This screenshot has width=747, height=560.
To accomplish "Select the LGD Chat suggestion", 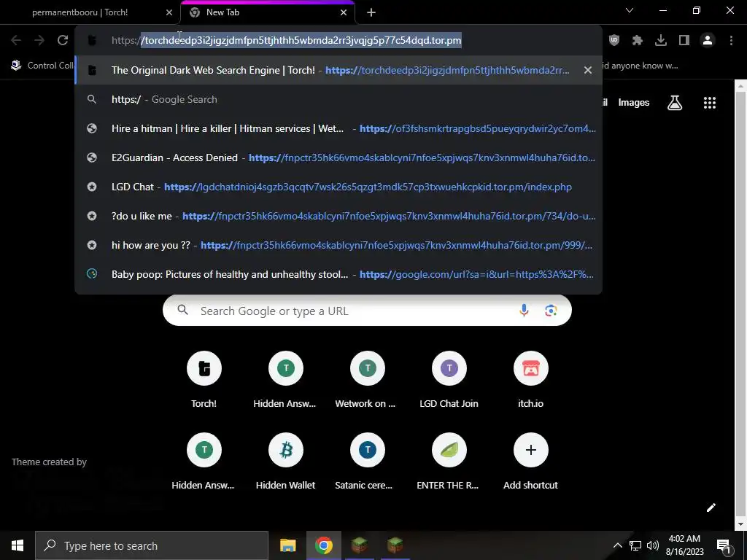I will point(338,187).
